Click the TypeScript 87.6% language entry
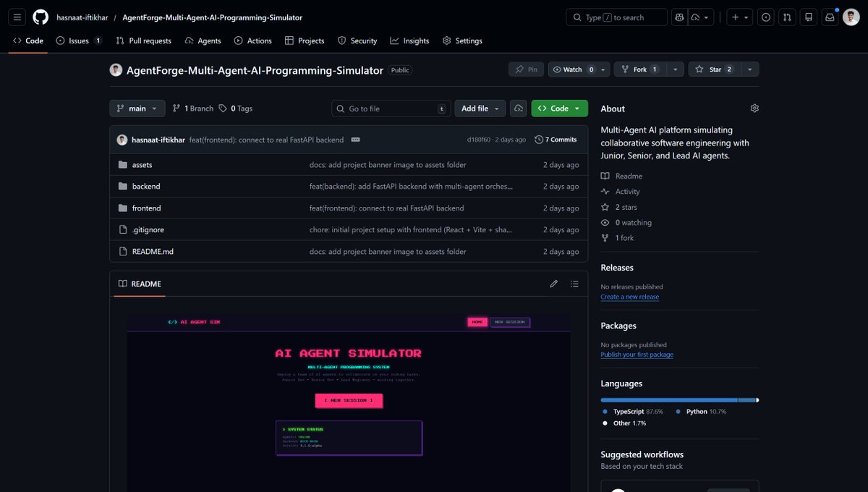This screenshot has height=492, width=868. coord(632,412)
